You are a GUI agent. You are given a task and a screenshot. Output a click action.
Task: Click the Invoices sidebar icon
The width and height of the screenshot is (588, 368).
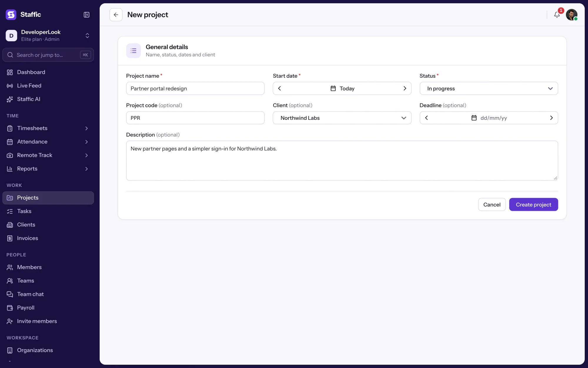10,238
